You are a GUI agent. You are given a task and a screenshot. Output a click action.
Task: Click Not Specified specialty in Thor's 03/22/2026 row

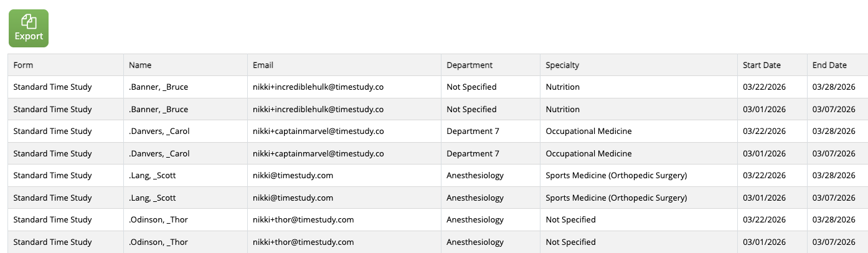[570, 219]
